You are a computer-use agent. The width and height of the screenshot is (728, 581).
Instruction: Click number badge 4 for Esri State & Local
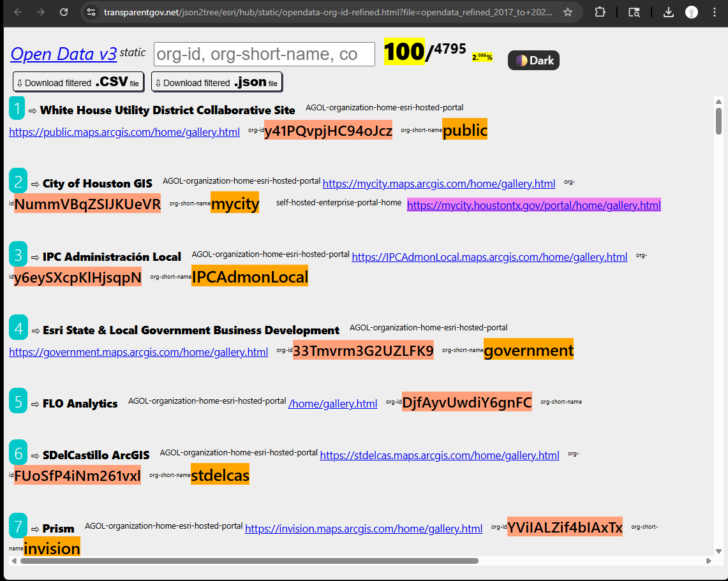pyautogui.click(x=19, y=327)
